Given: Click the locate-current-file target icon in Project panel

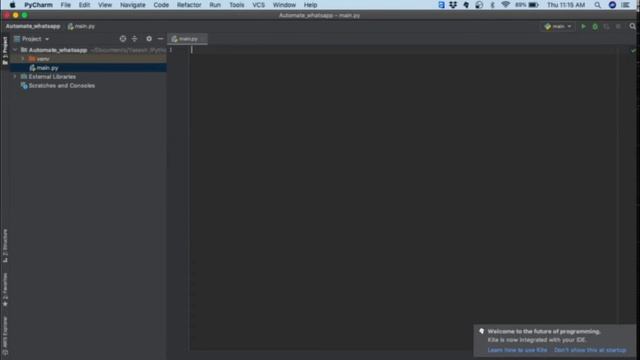Looking at the screenshot, I should click(123, 39).
